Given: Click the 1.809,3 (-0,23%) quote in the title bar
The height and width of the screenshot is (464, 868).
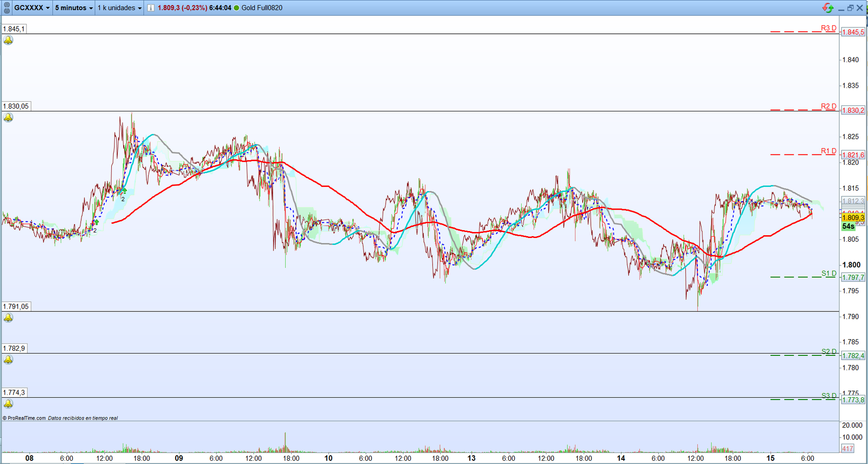Looking at the screenshot, I should 182,8.
